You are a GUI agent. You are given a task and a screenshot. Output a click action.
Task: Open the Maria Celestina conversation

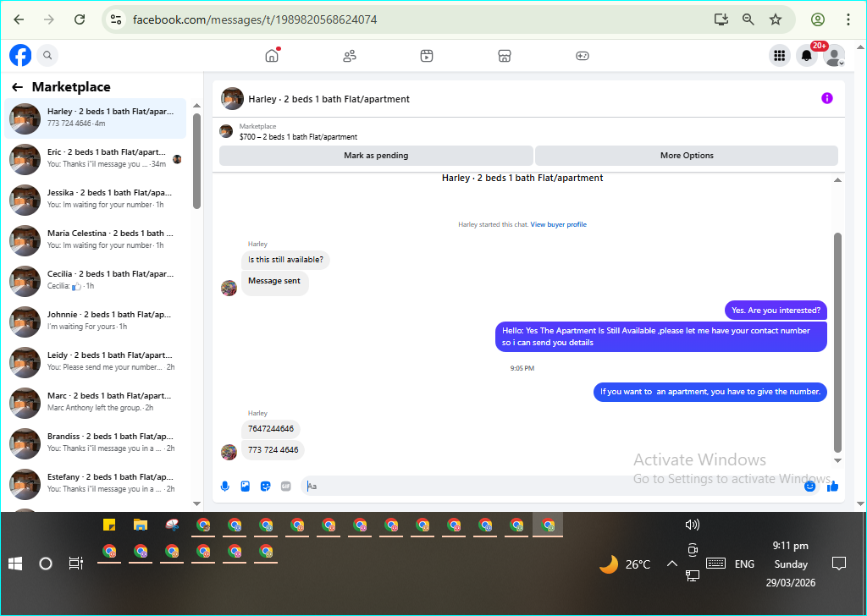pyautogui.click(x=95, y=240)
